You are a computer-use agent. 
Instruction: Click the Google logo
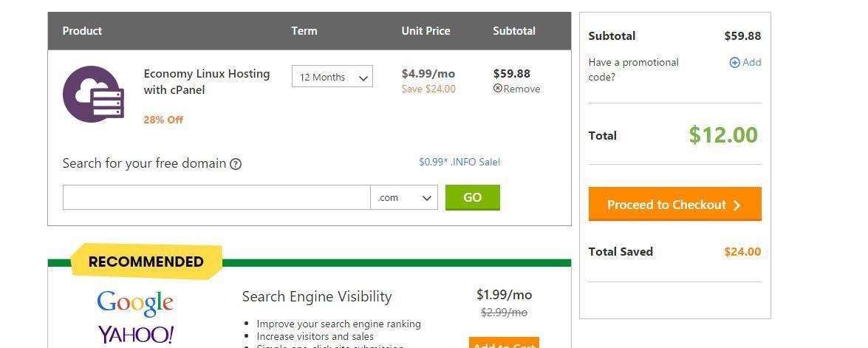(x=135, y=301)
